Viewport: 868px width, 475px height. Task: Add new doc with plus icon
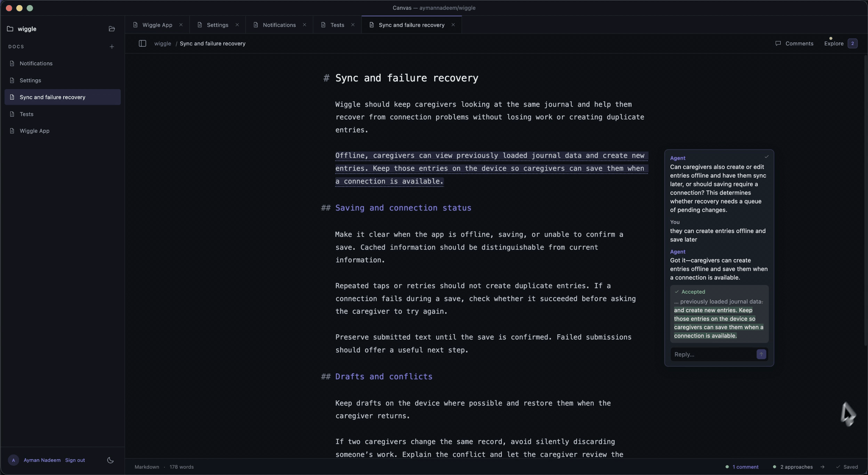click(111, 47)
